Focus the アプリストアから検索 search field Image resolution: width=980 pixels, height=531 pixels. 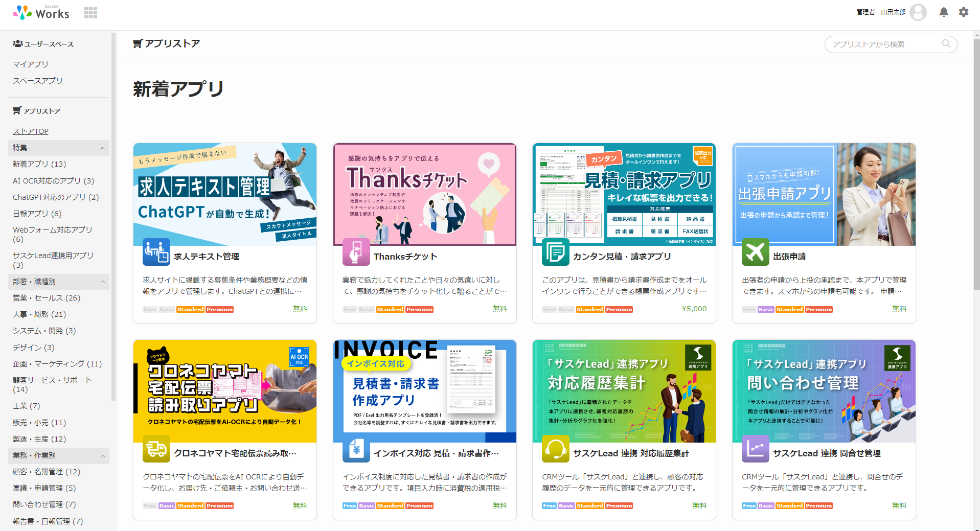click(x=891, y=44)
